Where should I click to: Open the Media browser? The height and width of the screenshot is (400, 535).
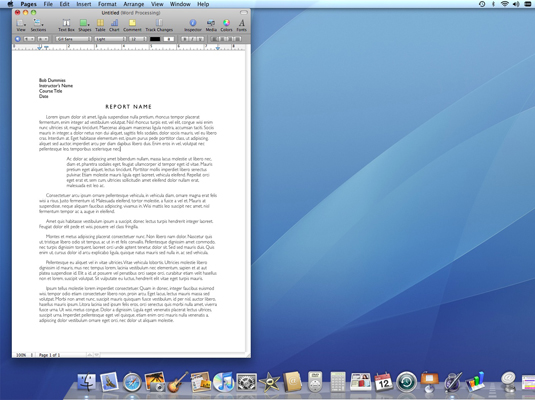tap(211, 25)
